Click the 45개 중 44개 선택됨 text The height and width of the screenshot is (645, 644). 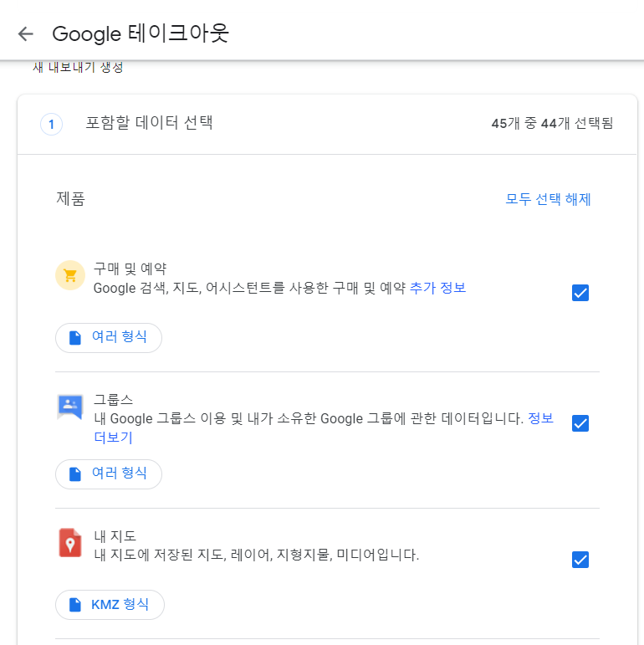(x=552, y=123)
